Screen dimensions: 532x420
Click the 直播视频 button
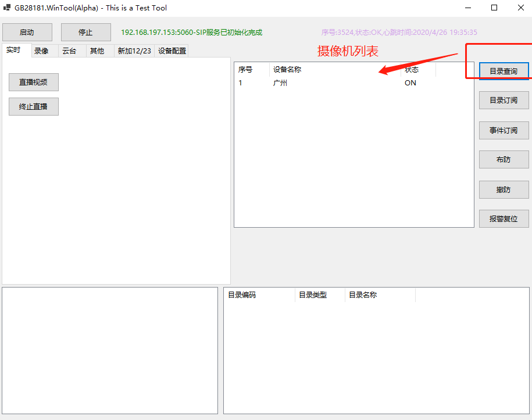tap(34, 82)
